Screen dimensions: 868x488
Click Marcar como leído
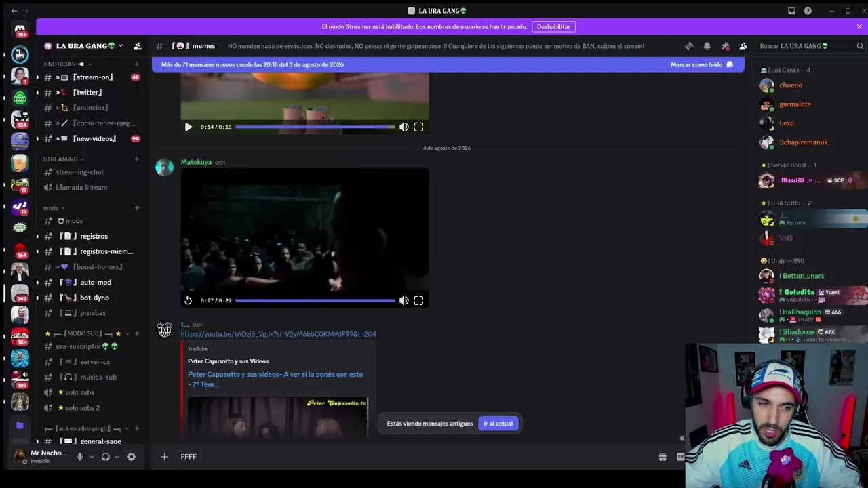[x=702, y=64]
